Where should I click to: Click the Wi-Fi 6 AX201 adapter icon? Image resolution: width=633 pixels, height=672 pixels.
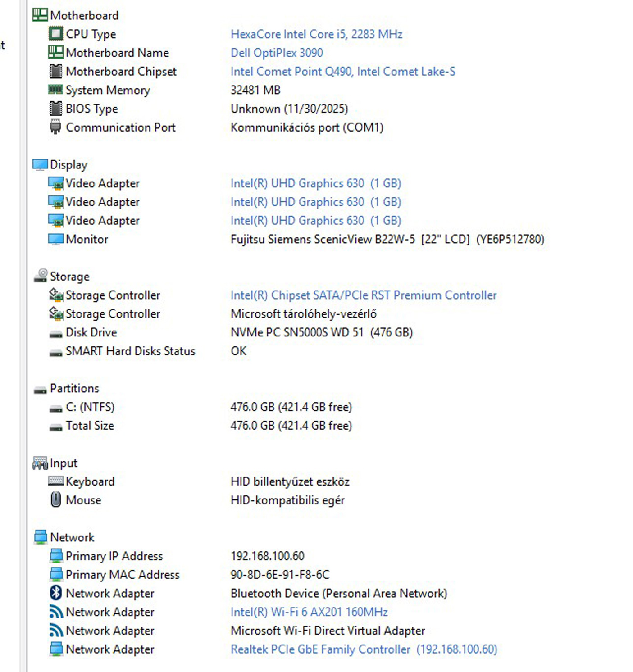click(56, 612)
